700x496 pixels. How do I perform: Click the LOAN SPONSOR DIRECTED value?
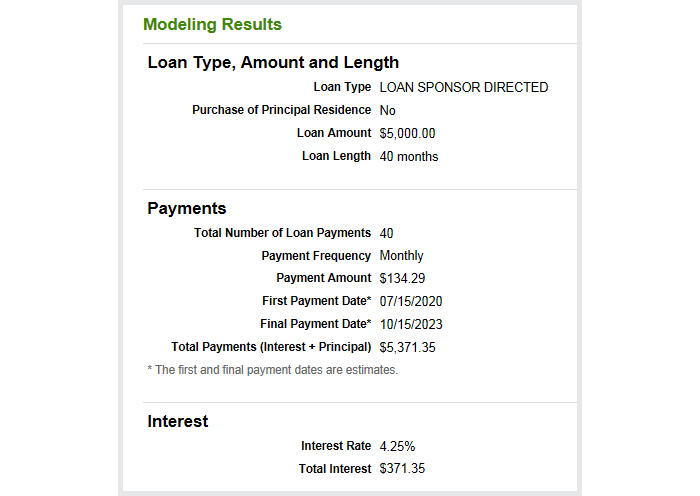tap(464, 87)
